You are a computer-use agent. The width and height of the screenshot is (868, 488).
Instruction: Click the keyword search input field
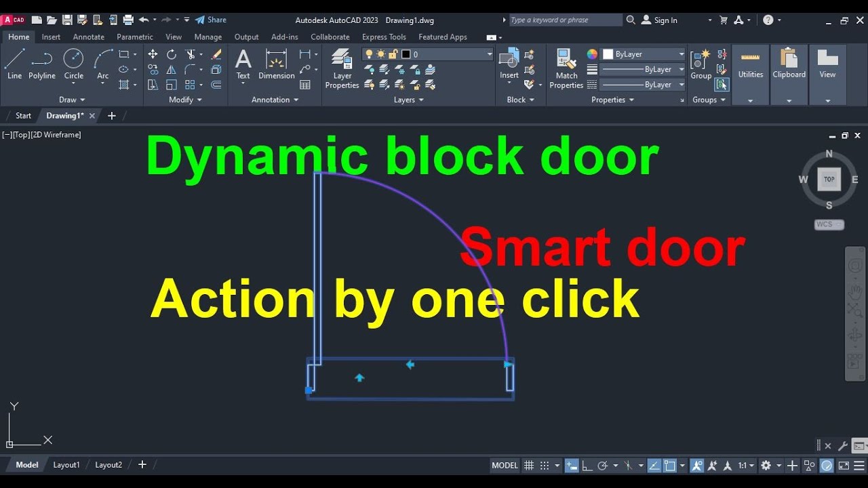pos(564,20)
